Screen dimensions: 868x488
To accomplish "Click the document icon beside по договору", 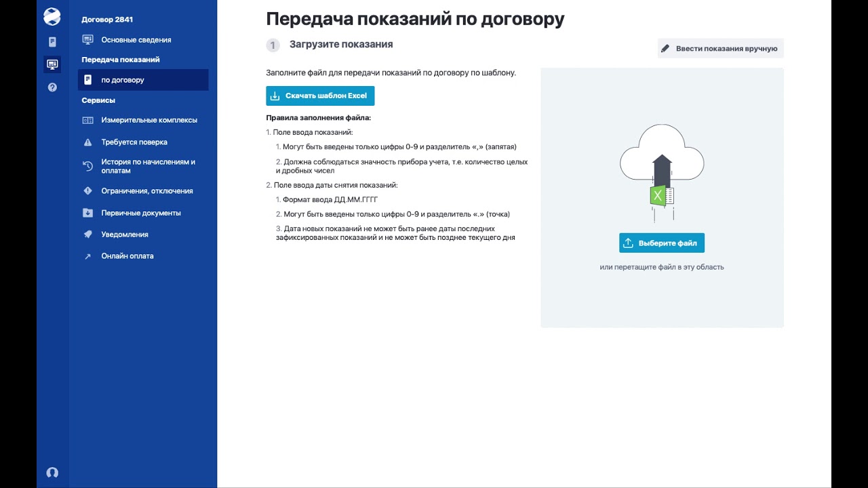I will point(87,80).
